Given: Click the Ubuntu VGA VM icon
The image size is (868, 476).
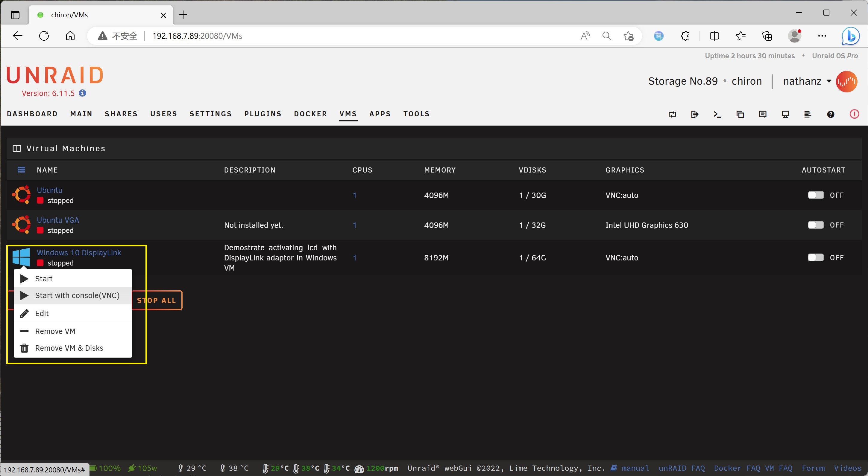Looking at the screenshot, I should click(x=21, y=225).
